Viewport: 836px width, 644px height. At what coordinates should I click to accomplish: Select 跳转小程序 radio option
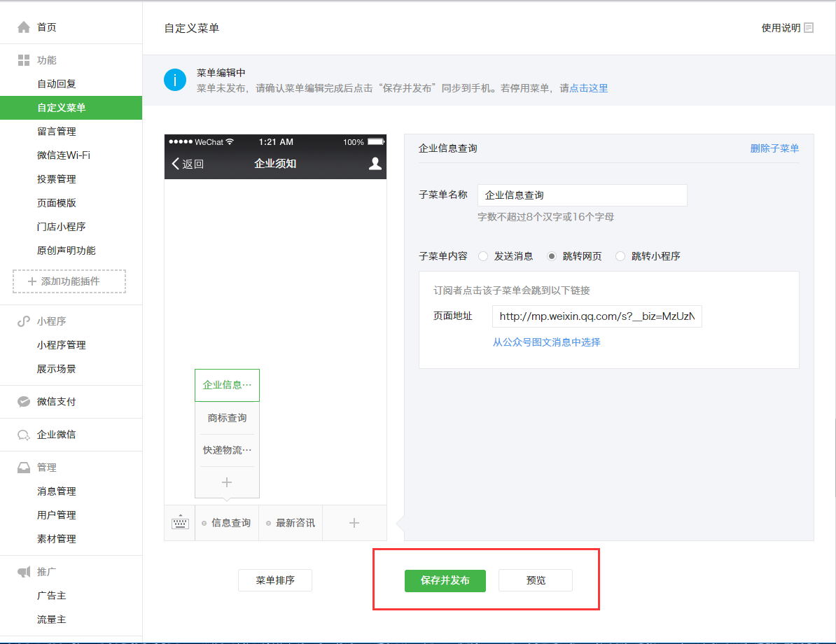[x=620, y=256]
